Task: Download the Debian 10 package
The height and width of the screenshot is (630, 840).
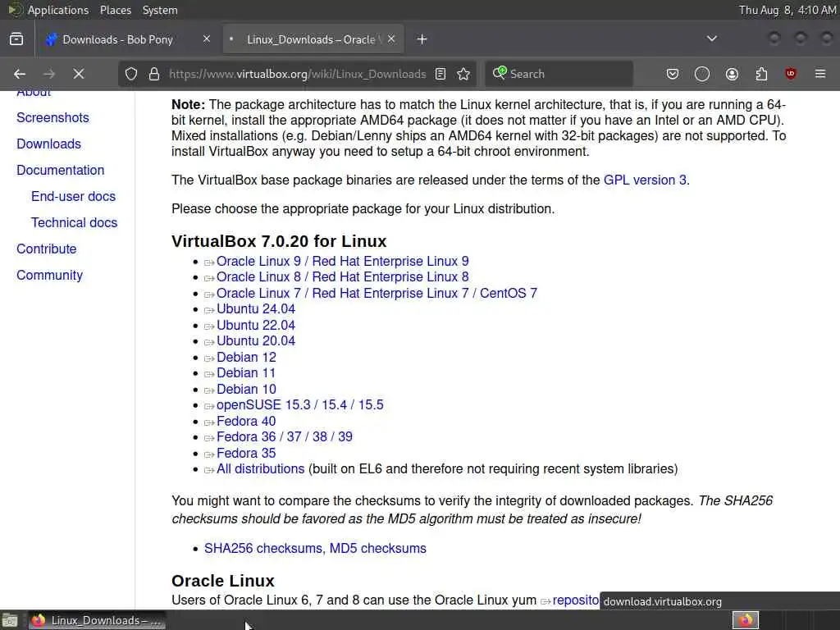Action: click(x=246, y=390)
